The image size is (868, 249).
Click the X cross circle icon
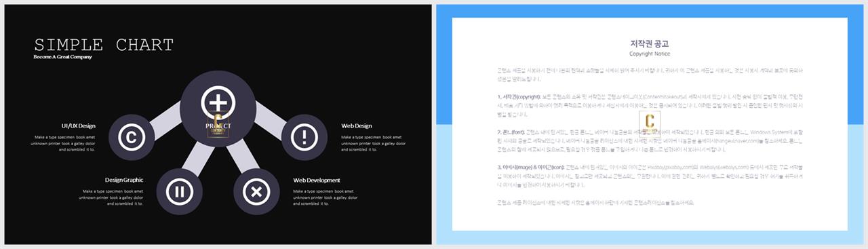click(x=256, y=192)
